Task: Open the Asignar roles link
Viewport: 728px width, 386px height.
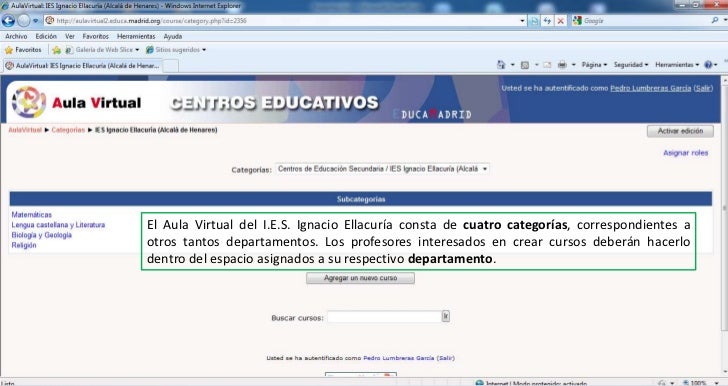Action: [x=686, y=153]
